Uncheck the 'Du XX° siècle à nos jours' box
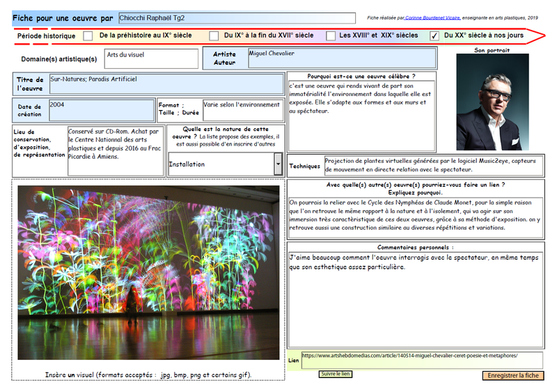Image resolution: width=557 pixels, height=392 pixels. click(434, 36)
